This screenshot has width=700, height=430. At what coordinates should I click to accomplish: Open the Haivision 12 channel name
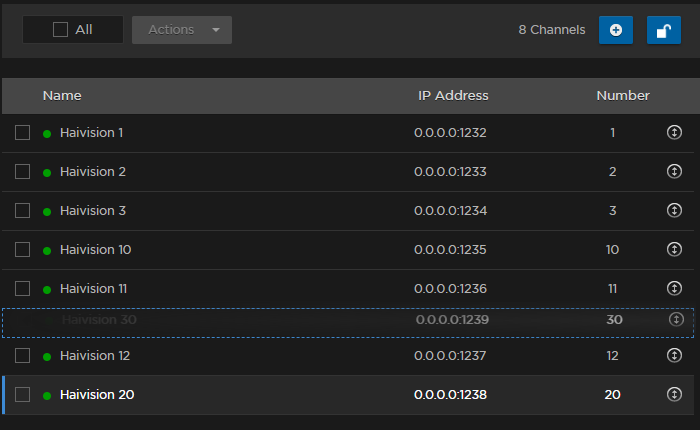(x=96, y=355)
